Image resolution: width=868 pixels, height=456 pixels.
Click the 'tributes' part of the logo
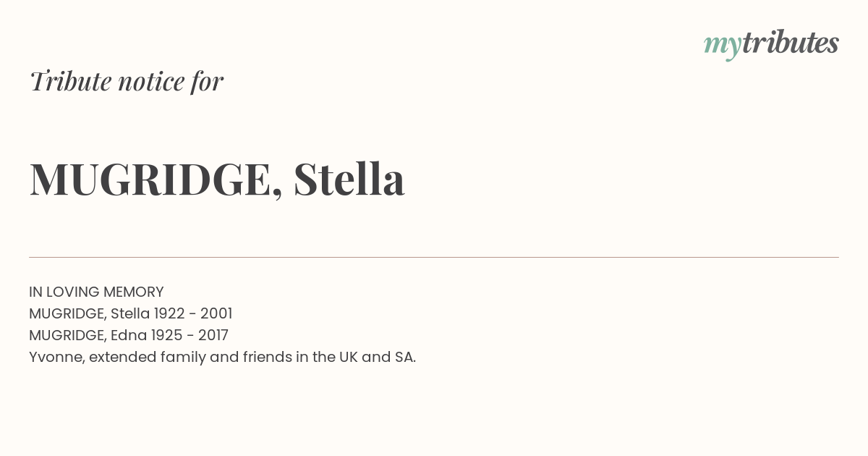791,43
